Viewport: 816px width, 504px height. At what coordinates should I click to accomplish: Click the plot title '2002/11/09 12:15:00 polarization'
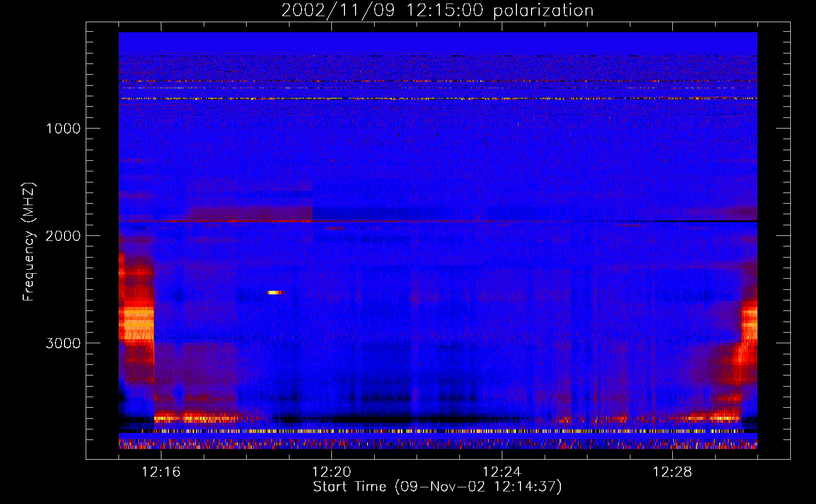(437, 11)
